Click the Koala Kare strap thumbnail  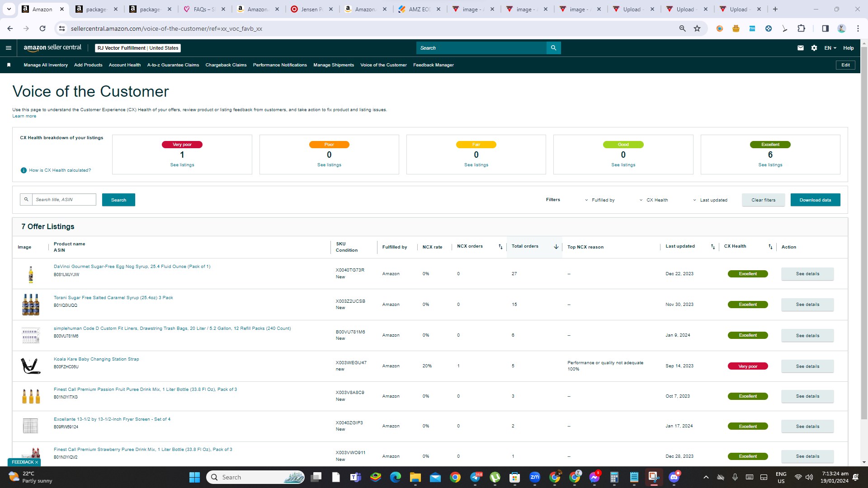point(31,366)
